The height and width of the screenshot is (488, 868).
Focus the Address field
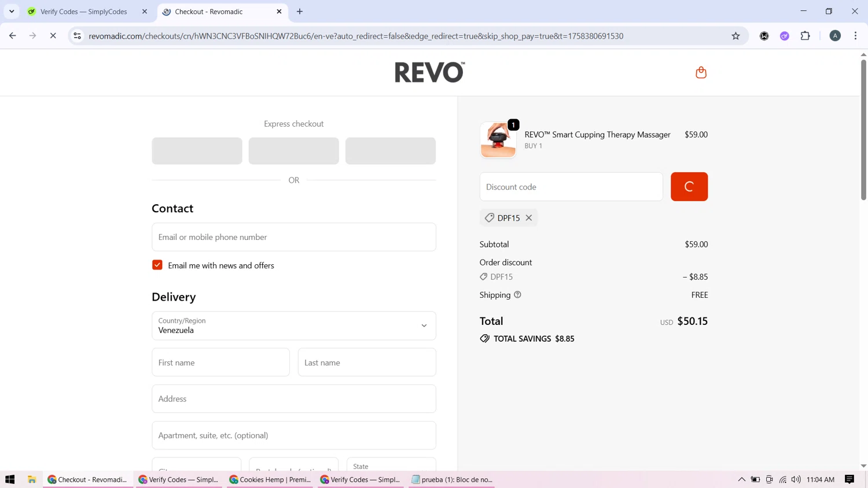click(x=294, y=399)
